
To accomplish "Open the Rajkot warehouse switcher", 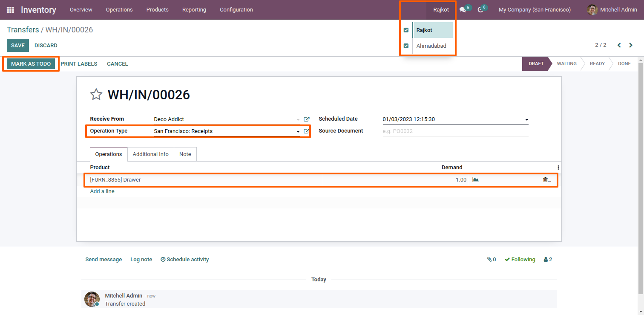I will pyautogui.click(x=441, y=10).
